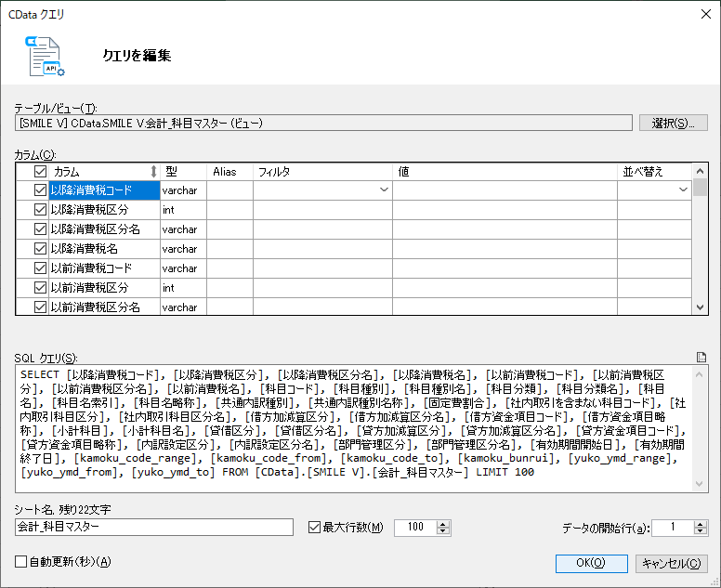The height and width of the screenshot is (588, 721).
Task: Click the テーブル/ビュー text field
Action: (x=323, y=124)
